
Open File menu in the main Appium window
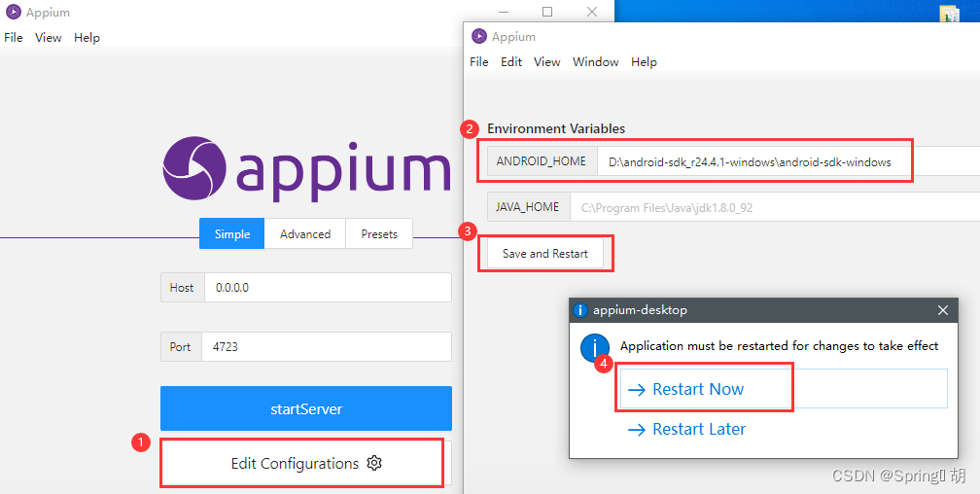14,38
